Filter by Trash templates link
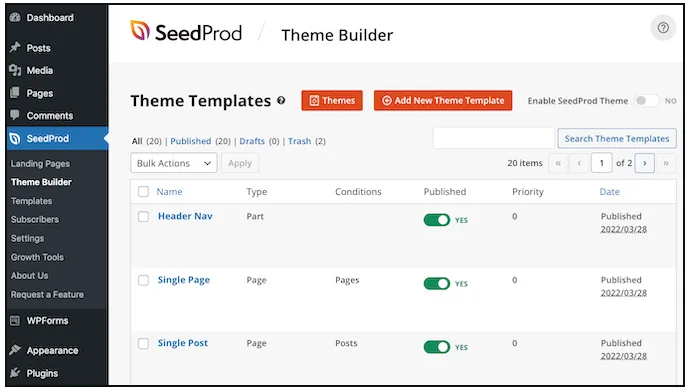Image resolution: width=690 pixels, height=390 pixels. [299, 141]
